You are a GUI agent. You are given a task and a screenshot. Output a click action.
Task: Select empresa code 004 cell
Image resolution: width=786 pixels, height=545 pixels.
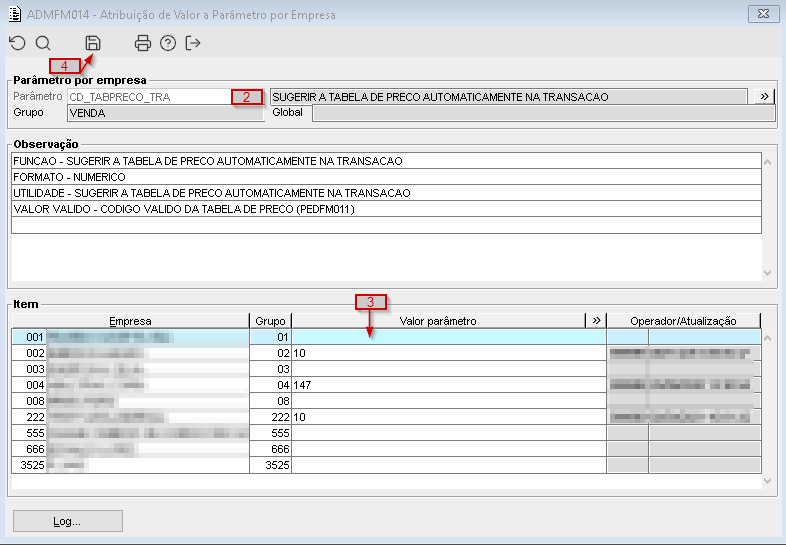[x=29, y=385]
